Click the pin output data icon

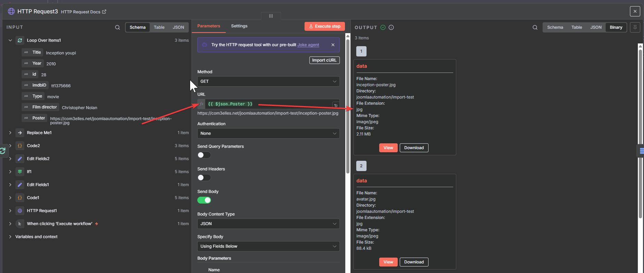click(635, 27)
